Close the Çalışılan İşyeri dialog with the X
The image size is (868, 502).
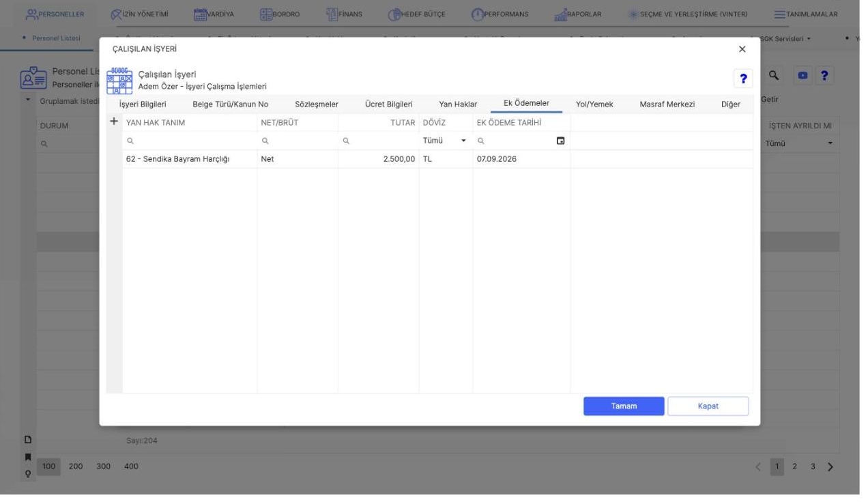pos(742,49)
